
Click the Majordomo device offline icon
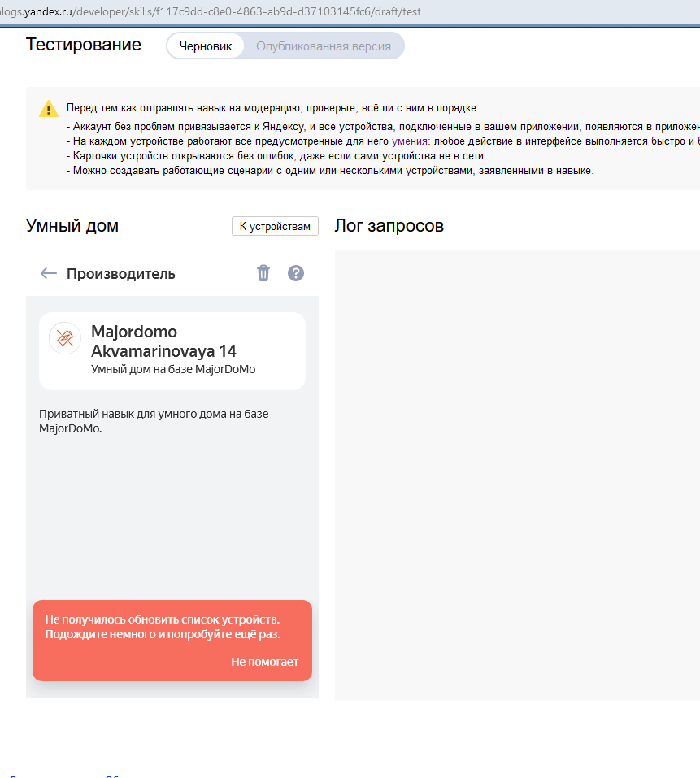pos(65,338)
